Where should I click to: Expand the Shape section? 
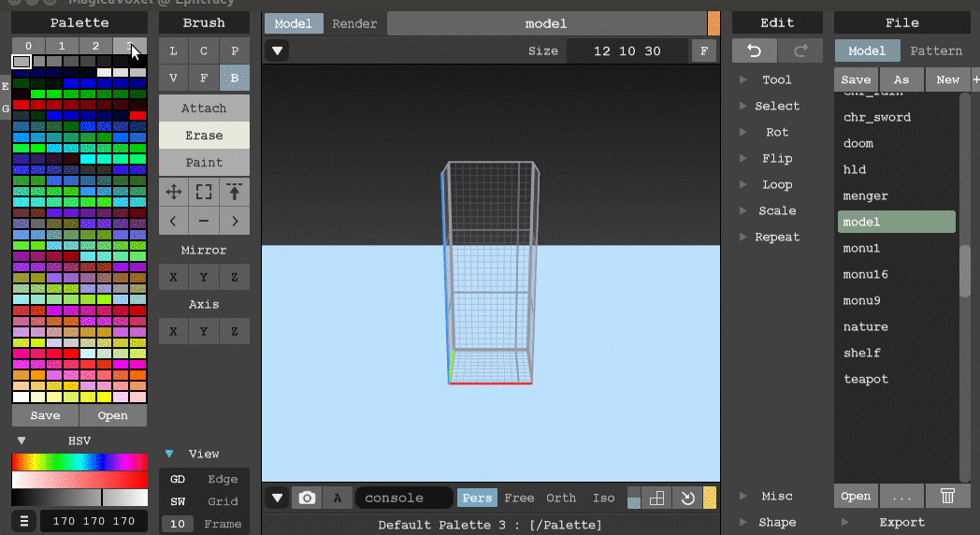click(777, 522)
